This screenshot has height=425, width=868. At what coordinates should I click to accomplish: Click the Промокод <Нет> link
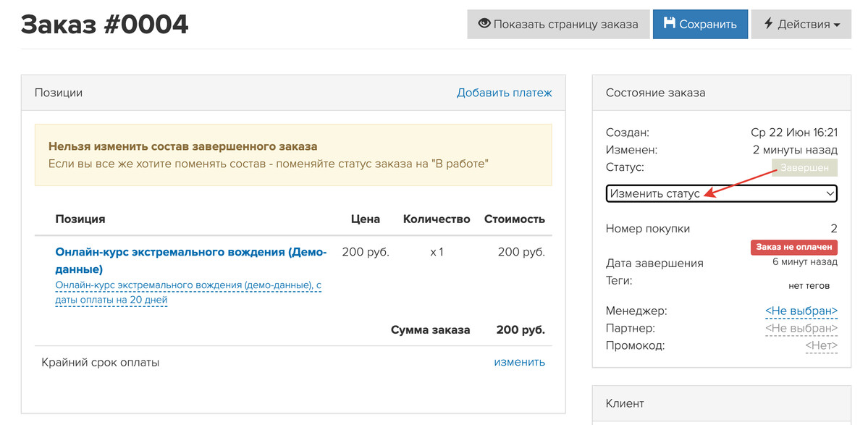tap(822, 346)
